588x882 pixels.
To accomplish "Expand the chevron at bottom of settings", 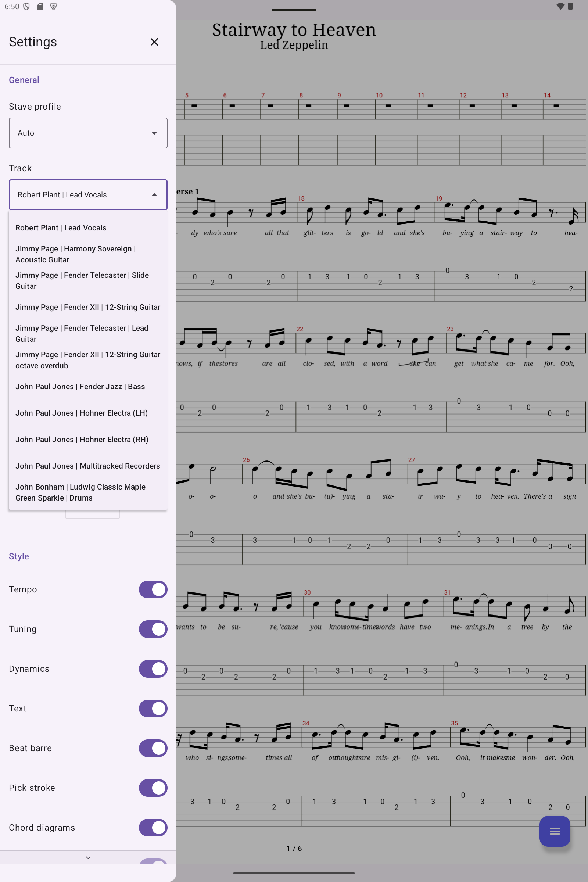I will click(x=88, y=857).
